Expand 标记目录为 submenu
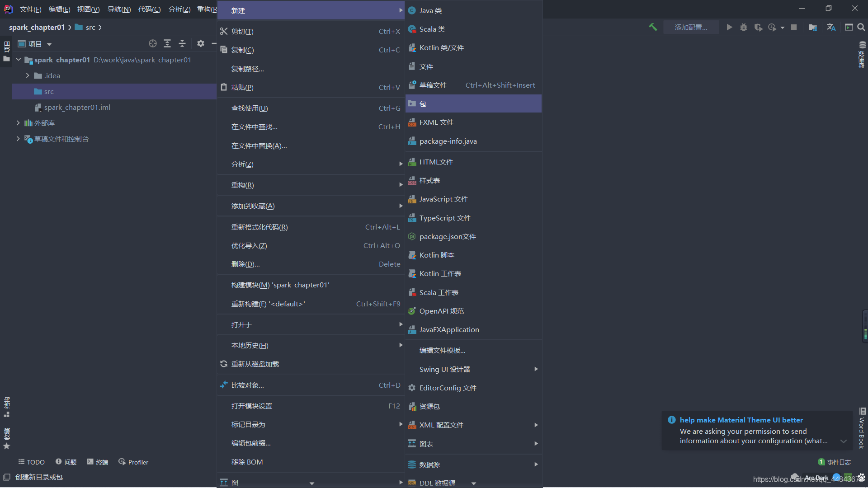This screenshot has width=868, height=488. (311, 424)
